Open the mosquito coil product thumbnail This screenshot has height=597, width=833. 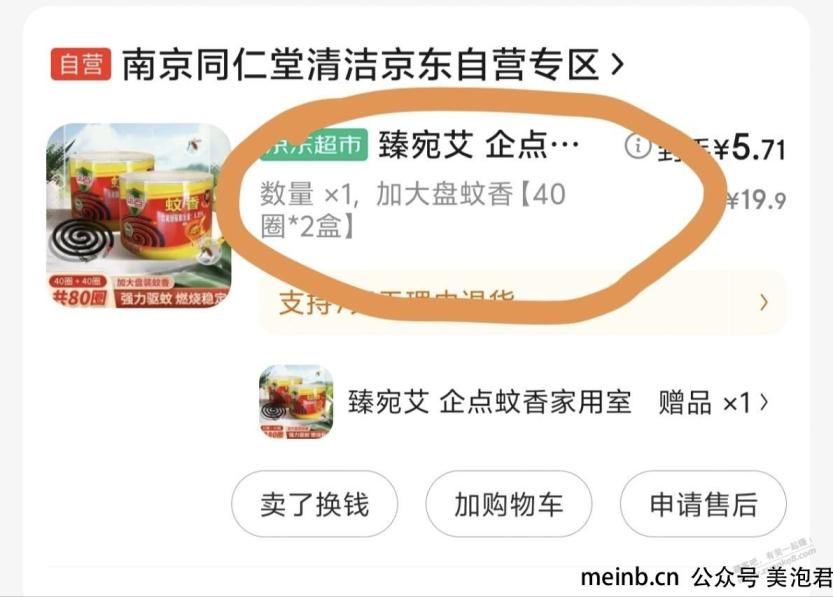click(x=139, y=216)
